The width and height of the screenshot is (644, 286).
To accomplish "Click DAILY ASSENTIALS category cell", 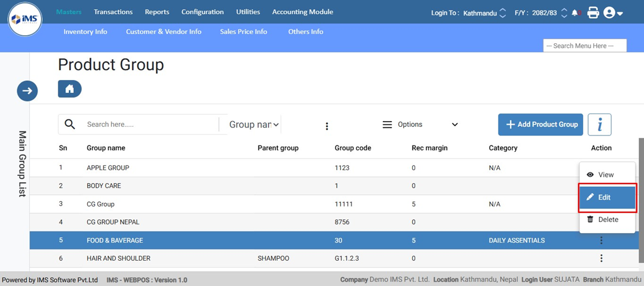I will tap(517, 240).
